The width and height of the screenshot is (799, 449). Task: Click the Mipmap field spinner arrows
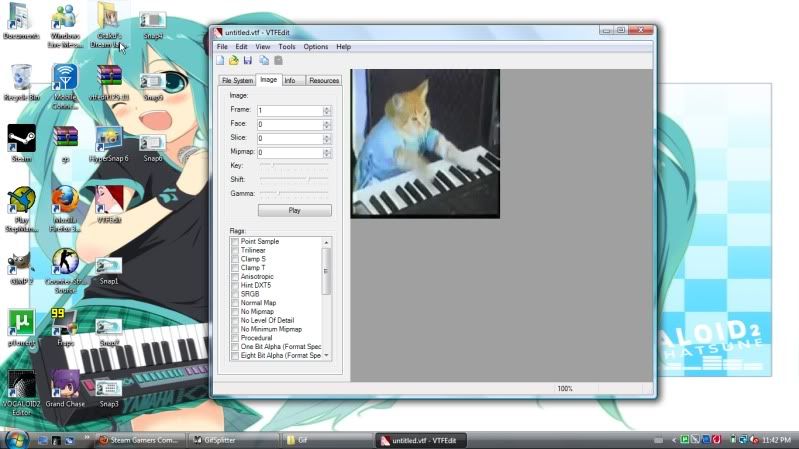click(x=326, y=152)
